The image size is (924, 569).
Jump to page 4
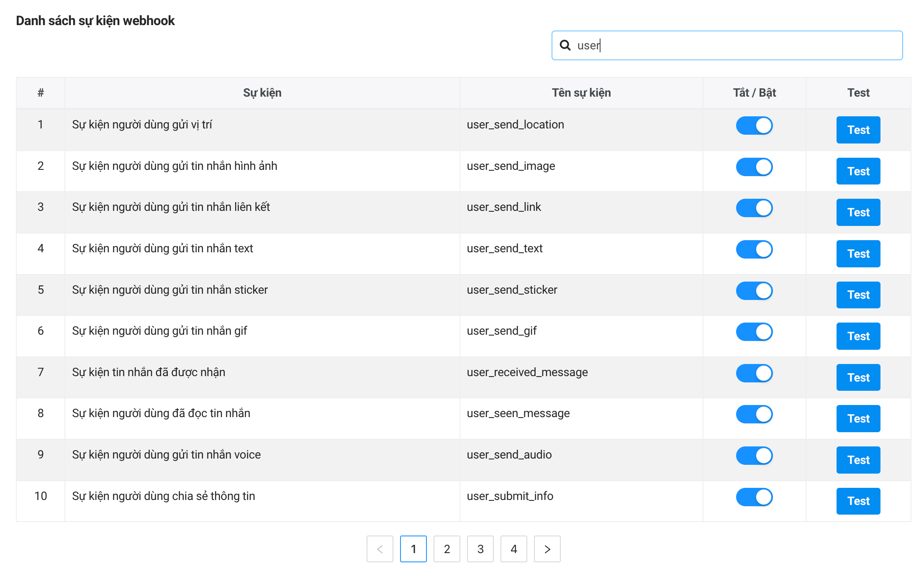513,549
